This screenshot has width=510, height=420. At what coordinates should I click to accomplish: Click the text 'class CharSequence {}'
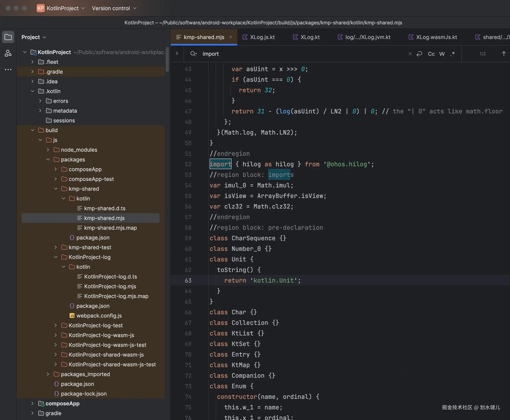pyautogui.click(x=248, y=238)
